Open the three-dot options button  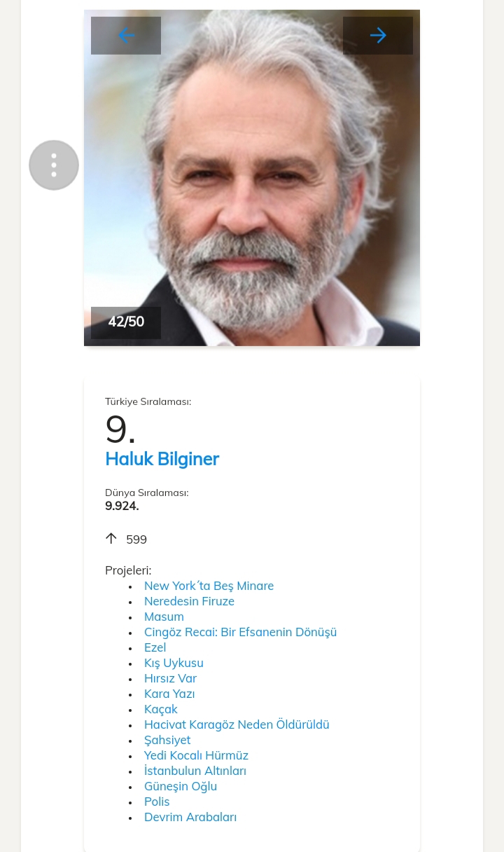point(54,165)
